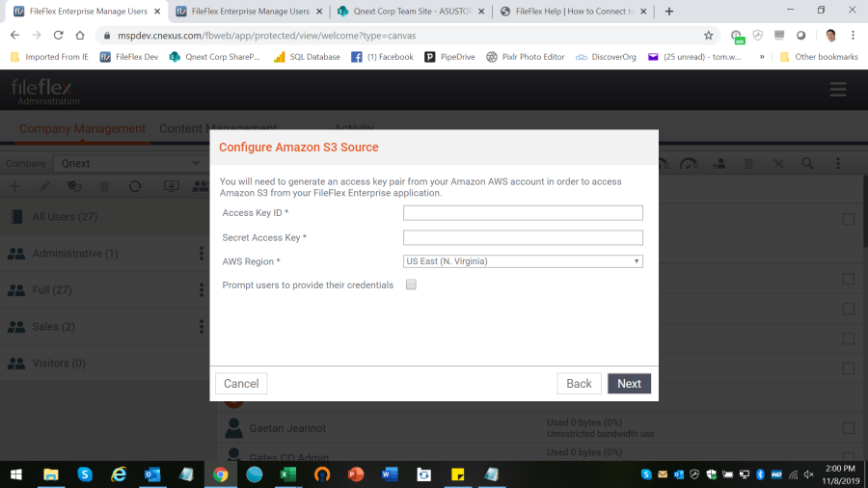Screen dimensions: 868x488
Task: Click the Secret Access Key input field
Action: pyautogui.click(x=523, y=237)
